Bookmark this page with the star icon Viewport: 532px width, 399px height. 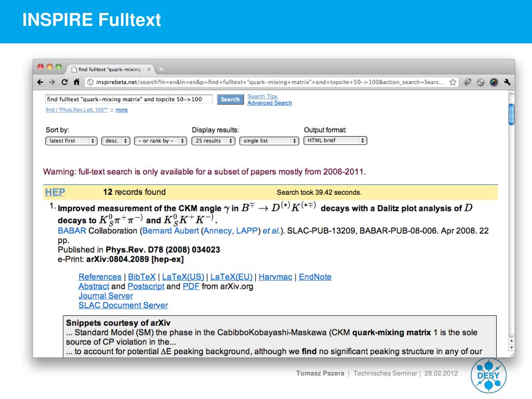point(453,82)
